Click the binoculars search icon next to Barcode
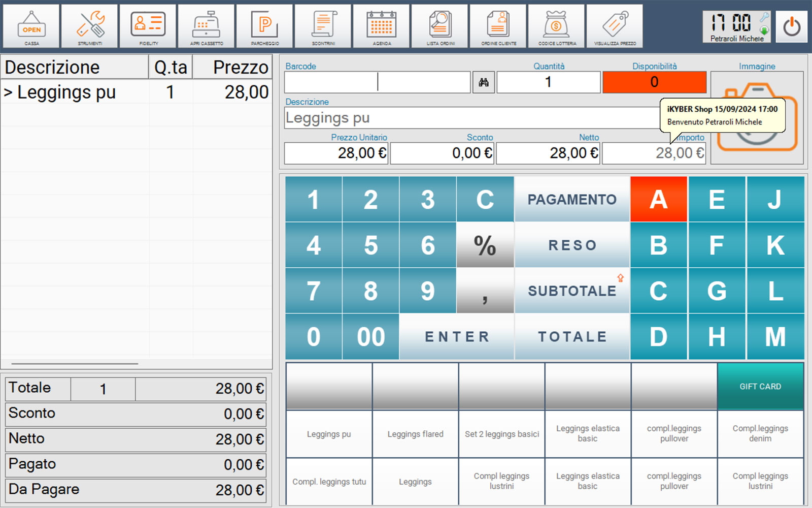The width and height of the screenshot is (812, 508). pyautogui.click(x=484, y=82)
